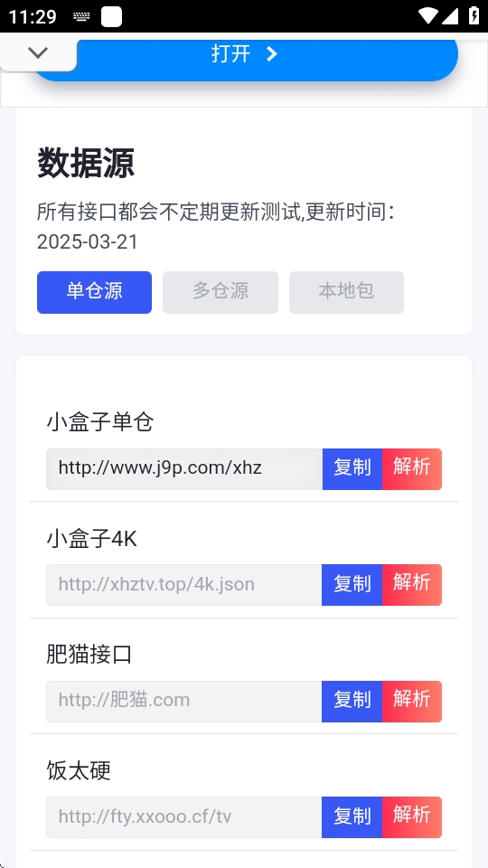The width and height of the screenshot is (488, 868).
Task: Tap the keyboard icon in the status bar
Action: point(82,17)
